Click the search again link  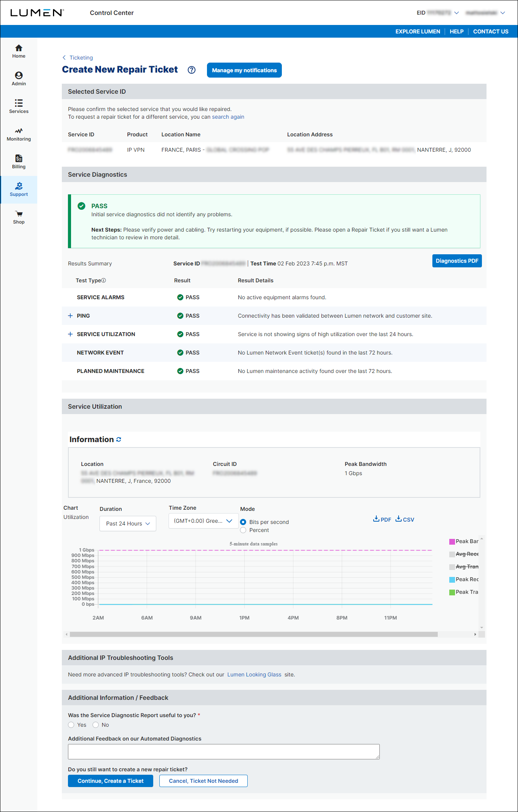[x=228, y=117]
